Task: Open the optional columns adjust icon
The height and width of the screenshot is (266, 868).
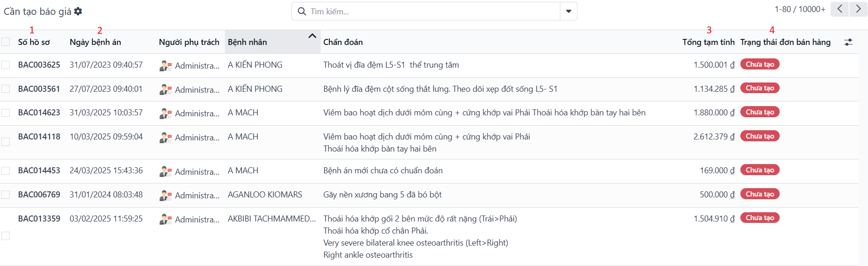Action: [x=848, y=42]
